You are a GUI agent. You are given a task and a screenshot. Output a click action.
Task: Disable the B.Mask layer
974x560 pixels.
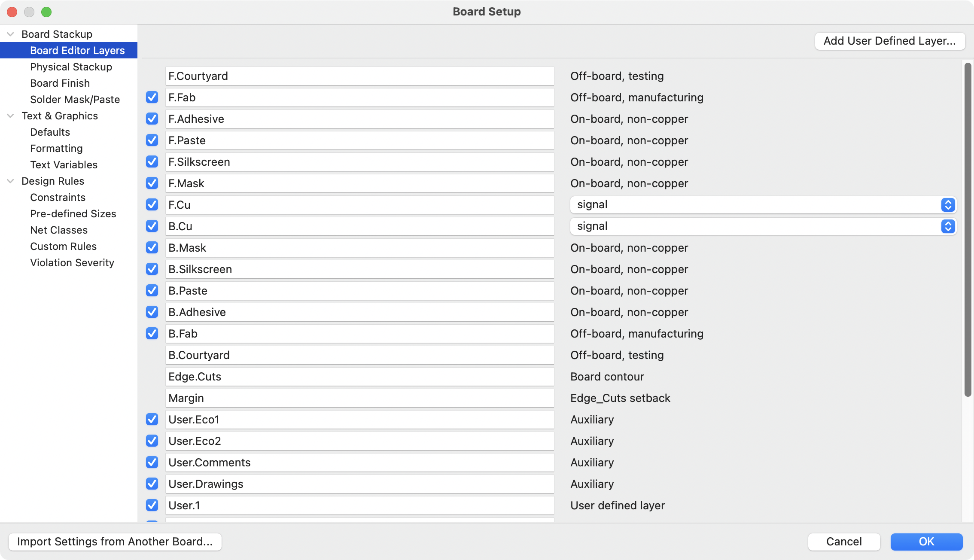(x=152, y=248)
